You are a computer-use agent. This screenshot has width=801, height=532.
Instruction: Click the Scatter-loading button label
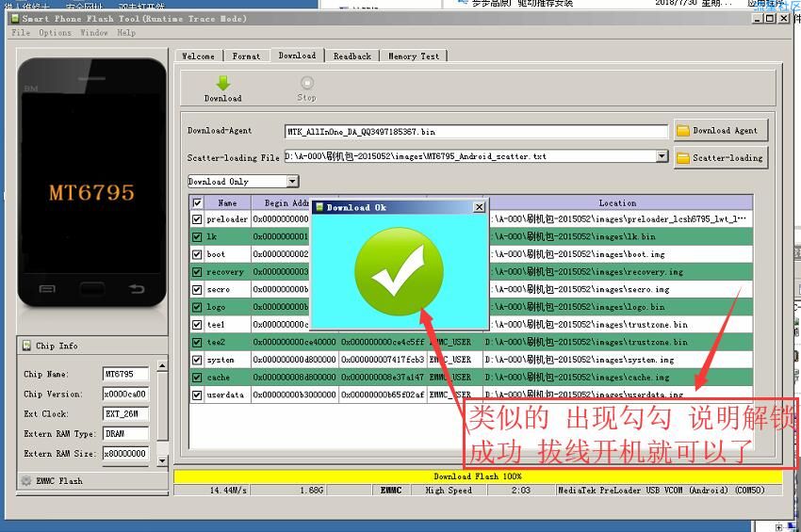[727, 158]
